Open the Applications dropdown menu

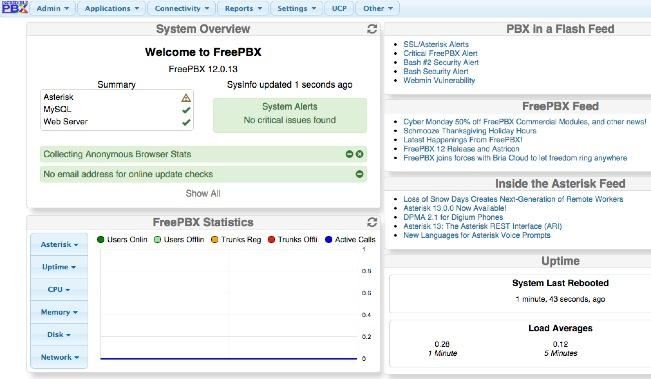tap(112, 8)
